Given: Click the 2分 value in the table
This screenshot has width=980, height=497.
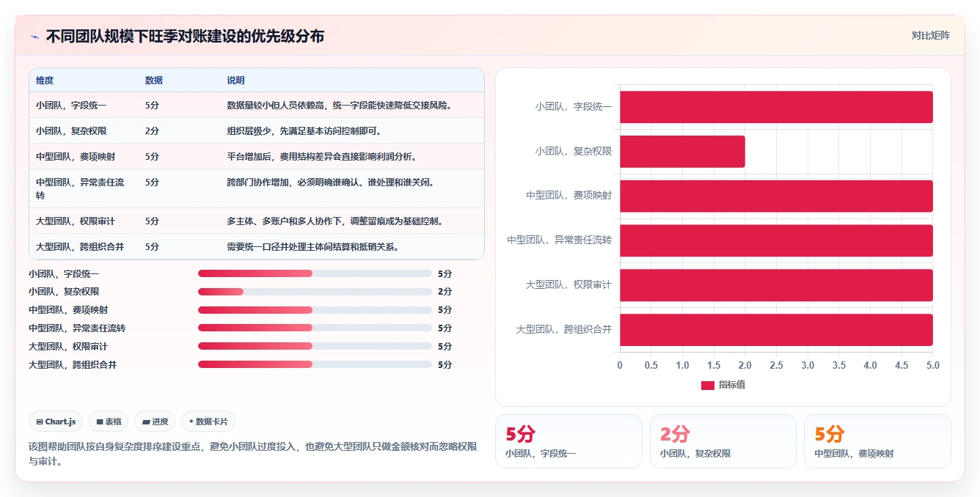Looking at the screenshot, I should coord(152,131).
